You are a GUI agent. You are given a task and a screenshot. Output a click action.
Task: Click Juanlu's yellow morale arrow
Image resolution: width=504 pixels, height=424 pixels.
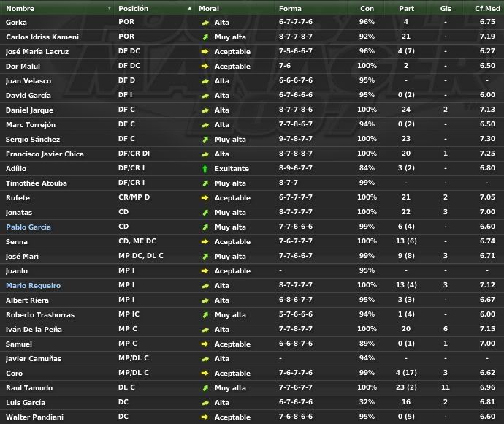click(x=205, y=271)
